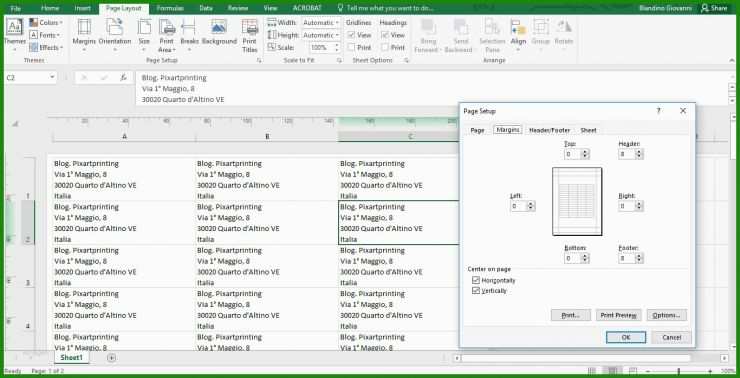Open the Print Area menu
740x378 pixels.
click(x=167, y=36)
